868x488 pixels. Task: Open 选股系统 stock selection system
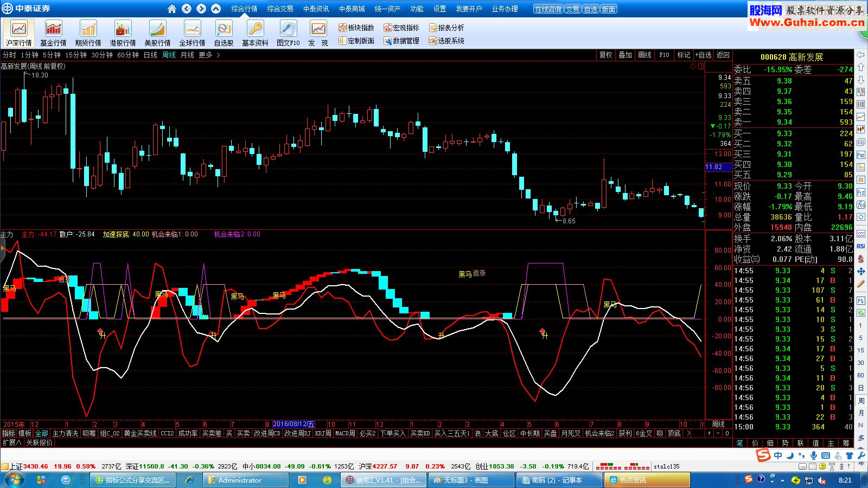446,41
